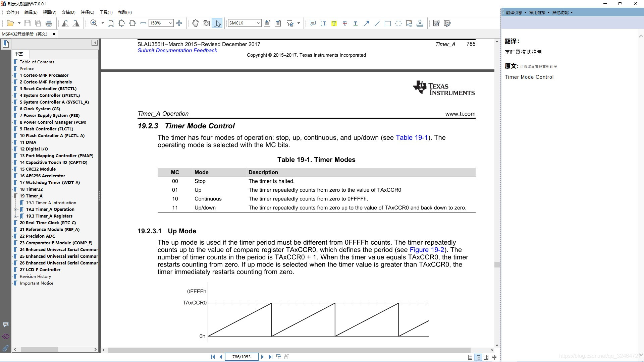Viewport: 644px width, 362px height.
Task: Expand the 19.3 Timer_A Registers bookmark
Action: [15, 216]
